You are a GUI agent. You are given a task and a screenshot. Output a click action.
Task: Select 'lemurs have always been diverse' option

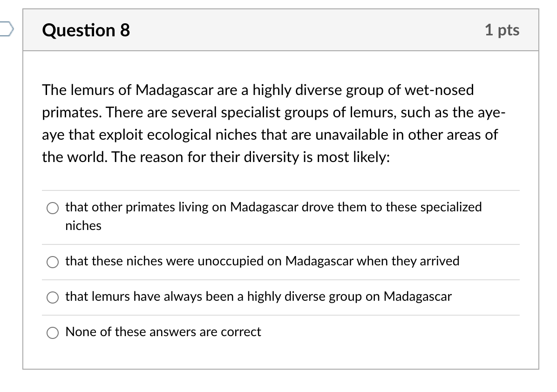(x=53, y=298)
